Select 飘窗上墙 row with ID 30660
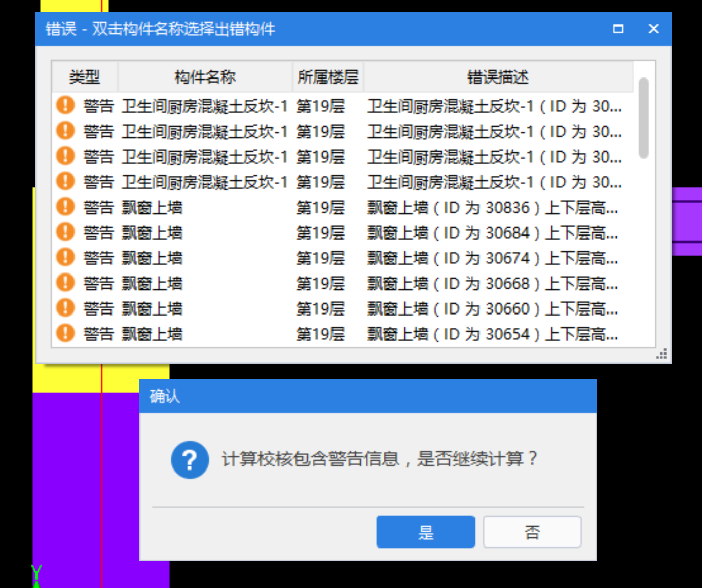 (x=343, y=308)
